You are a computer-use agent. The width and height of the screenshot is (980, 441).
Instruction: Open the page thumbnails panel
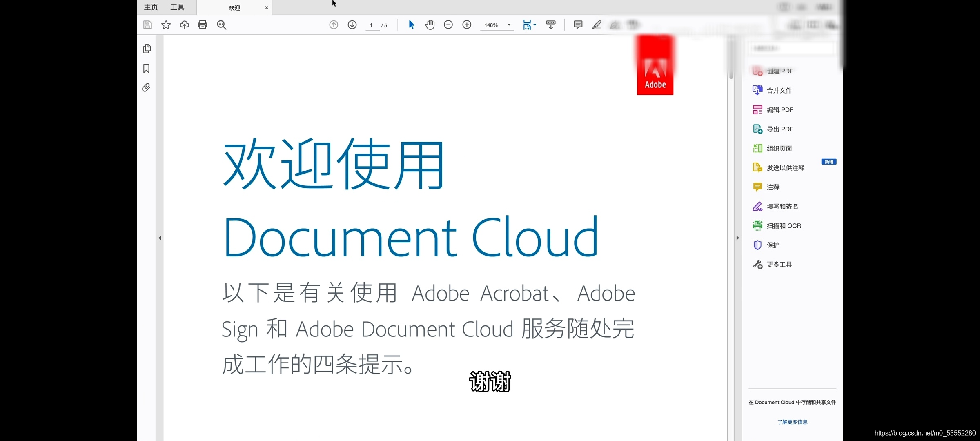point(147,49)
